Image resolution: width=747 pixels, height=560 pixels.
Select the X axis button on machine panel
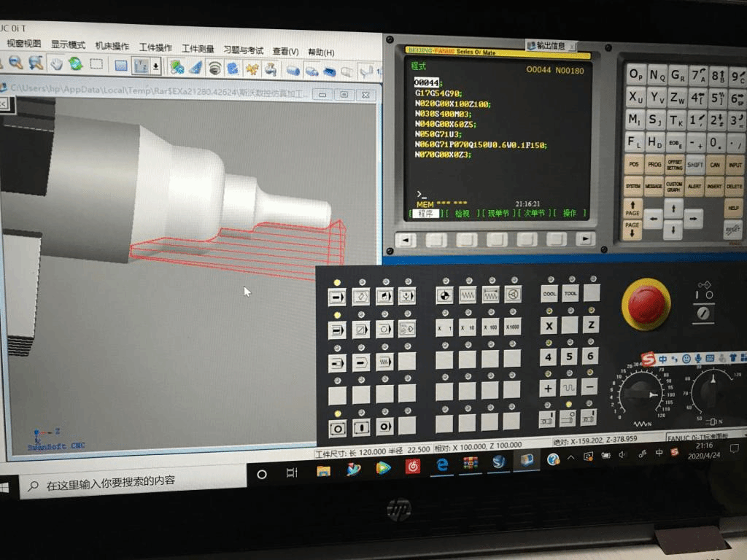[x=549, y=326]
